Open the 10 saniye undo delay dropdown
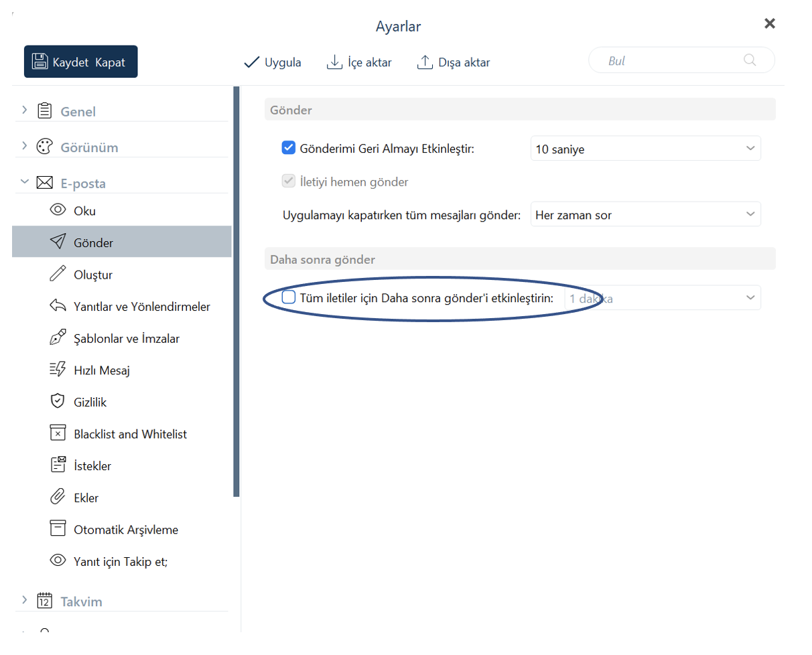This screenshot has width=812, height=655. pos(645,149)
